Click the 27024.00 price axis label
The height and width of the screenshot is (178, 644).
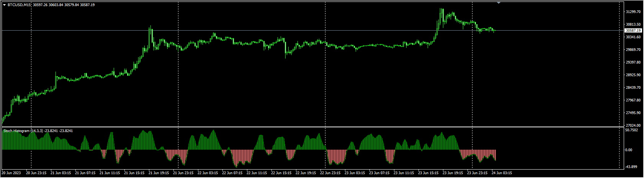point(633,125)
